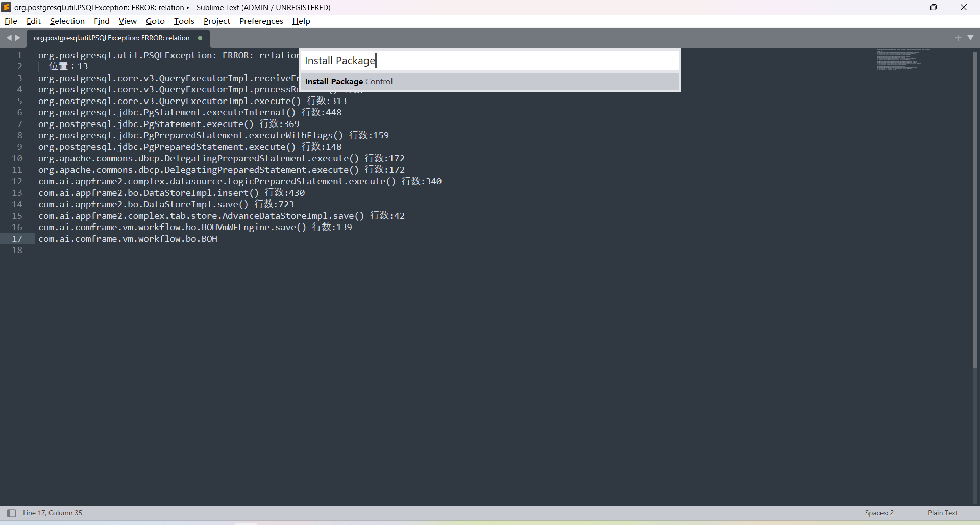Open the Preferences menu
Image resolution: width=980 pixels, height=525 pixels.
[x=261, y=21]
